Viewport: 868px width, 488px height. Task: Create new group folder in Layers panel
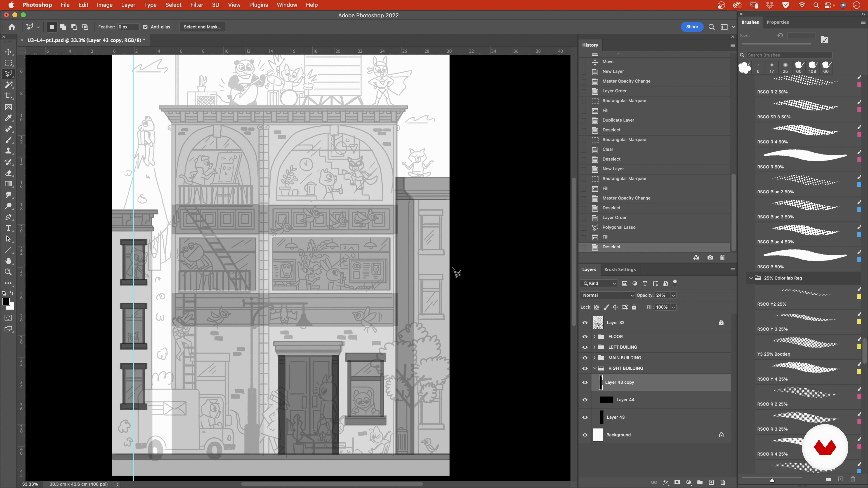point(700,483)
